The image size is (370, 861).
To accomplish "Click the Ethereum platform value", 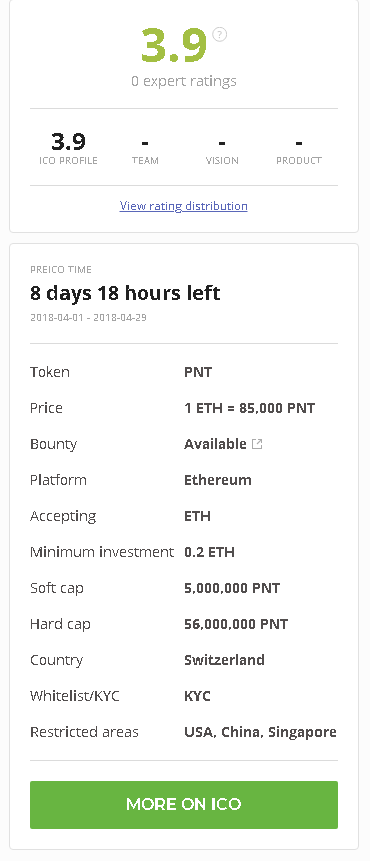I will pyautogui.click(x=218, y=480).
